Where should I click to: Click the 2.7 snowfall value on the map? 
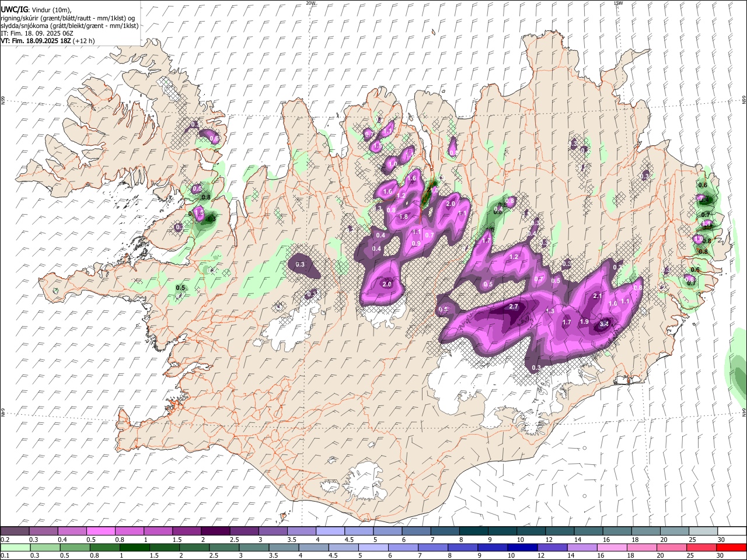(x=514, y=306)
